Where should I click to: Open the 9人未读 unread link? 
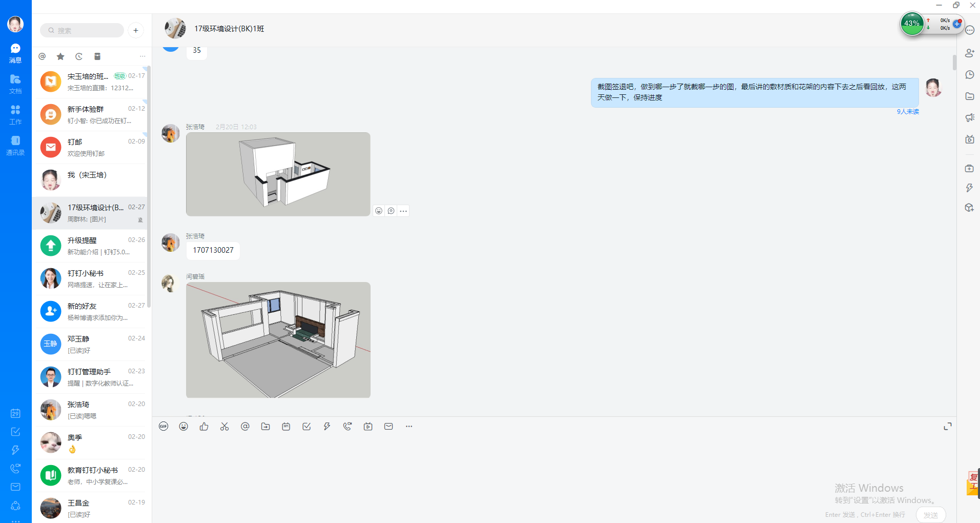pyautogui.click(x=907, y=112)
